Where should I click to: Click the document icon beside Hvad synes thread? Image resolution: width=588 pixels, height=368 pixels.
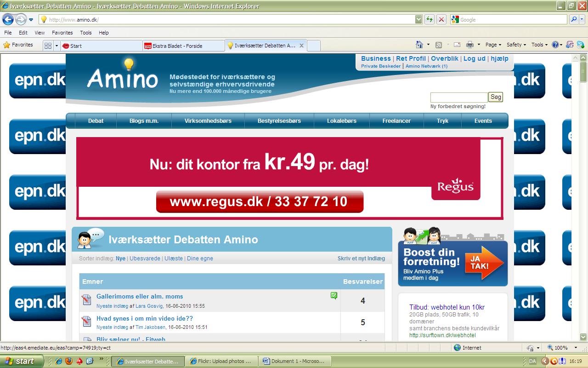tap(87, 322)
